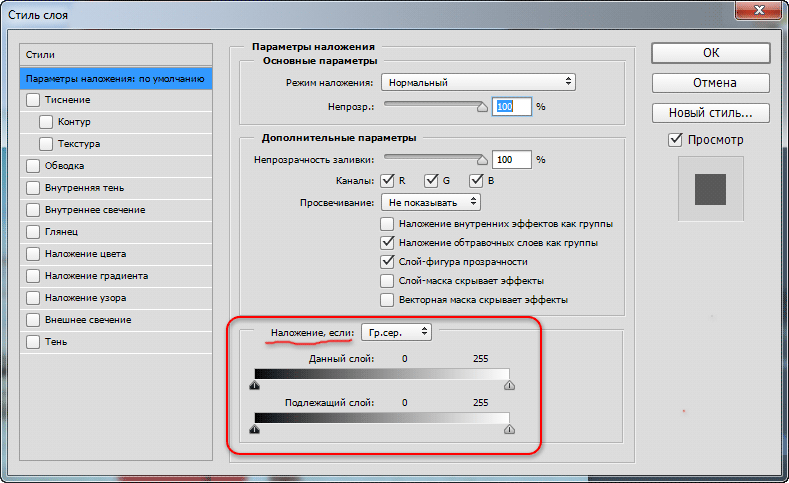Toggle the Просмотр preview checkbox

tap(675, 139)
